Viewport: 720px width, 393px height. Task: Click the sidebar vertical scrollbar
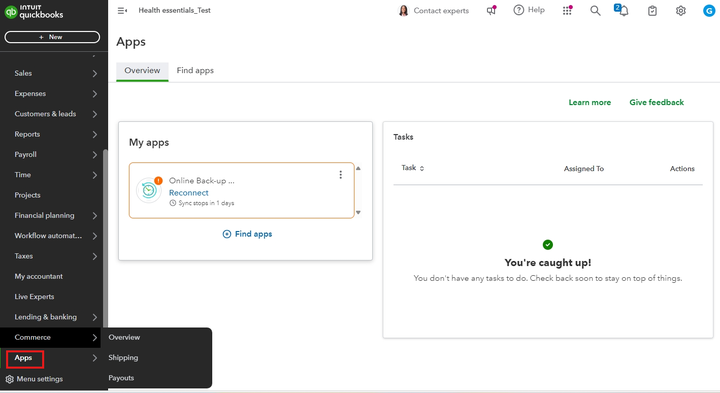105,238
